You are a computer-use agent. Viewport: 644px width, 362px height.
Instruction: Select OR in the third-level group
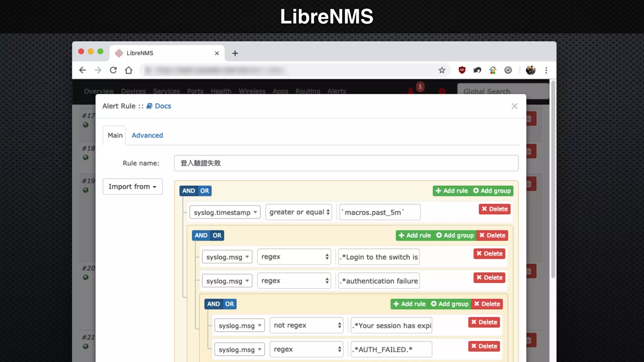(230, 304)
